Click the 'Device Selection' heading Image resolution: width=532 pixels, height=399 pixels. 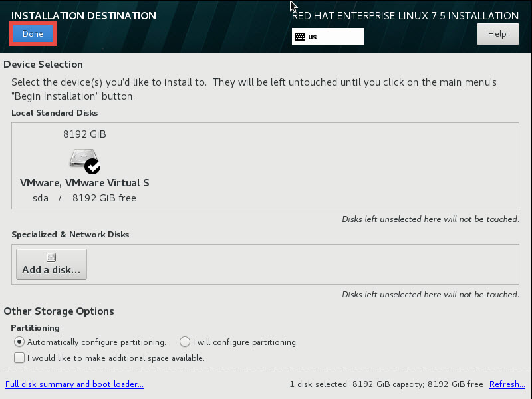(x=43, y=65)
